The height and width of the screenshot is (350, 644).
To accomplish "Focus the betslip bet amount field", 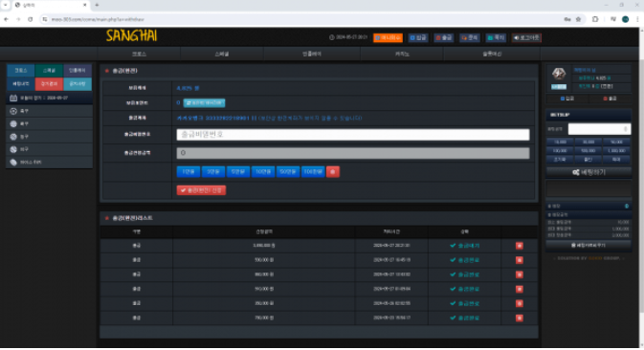I will tap(599, 129).
